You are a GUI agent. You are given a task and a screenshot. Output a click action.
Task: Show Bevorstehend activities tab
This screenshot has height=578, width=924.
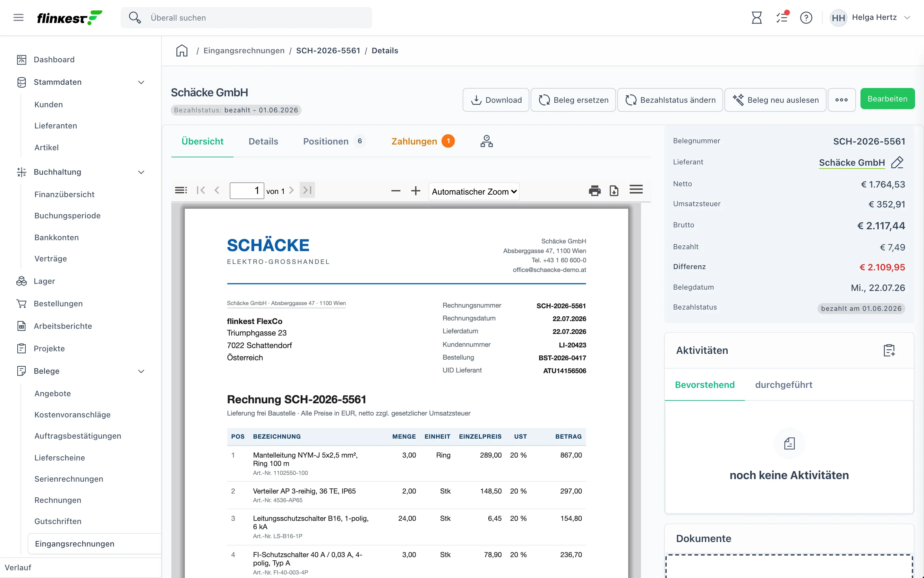705,385
